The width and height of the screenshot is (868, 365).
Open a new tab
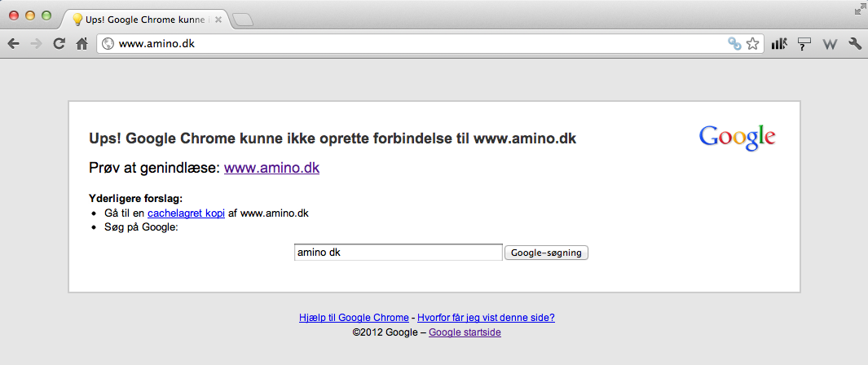point(243,20)
